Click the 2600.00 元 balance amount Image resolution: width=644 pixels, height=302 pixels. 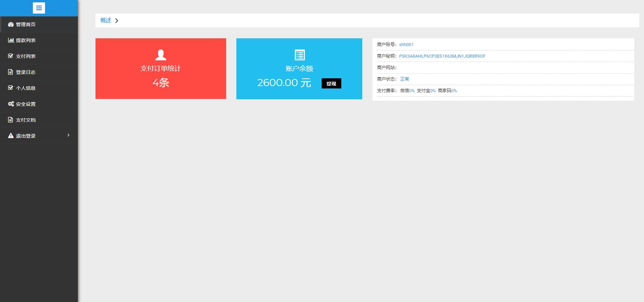(284, 83)
